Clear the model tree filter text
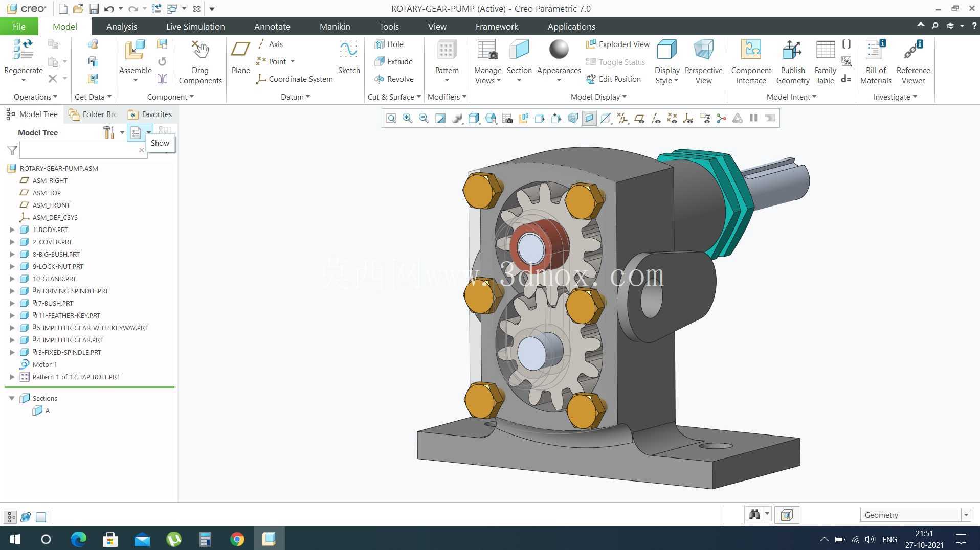980x550 pixels. pyautogui.click(x=142, y=150)
